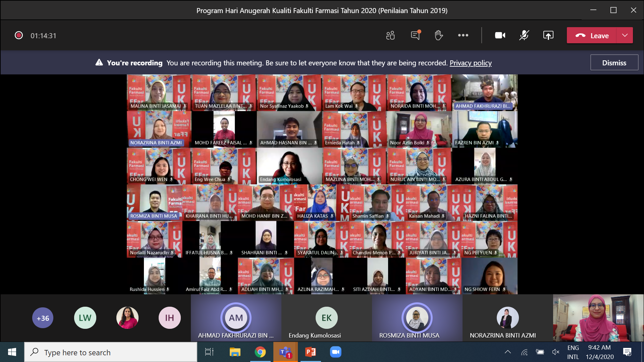Toggle the camera on or off
The height and width of the screenshot is (362, 644).
[x=500, y=35]
